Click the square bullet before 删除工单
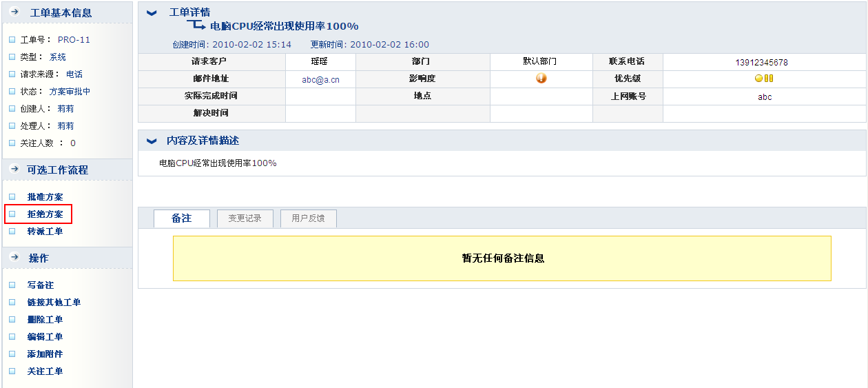 pyautogui.click(x=12, y=320)
